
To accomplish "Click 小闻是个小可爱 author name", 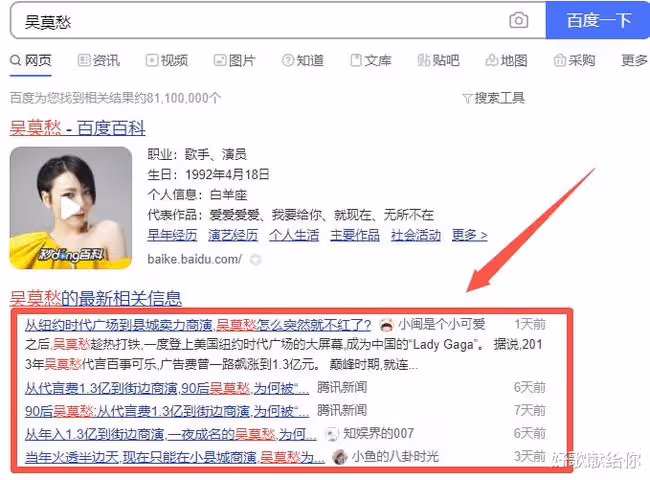I will pos(442,325).
